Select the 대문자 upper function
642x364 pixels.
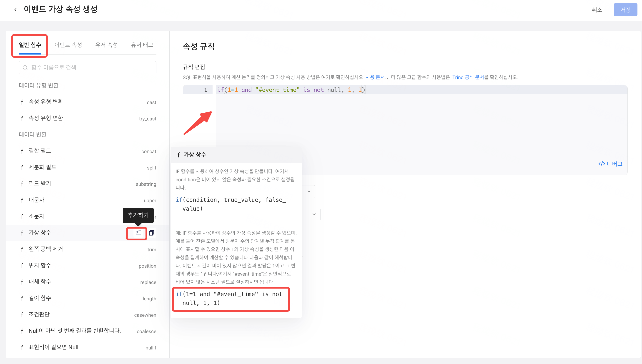tap(88, 200)
